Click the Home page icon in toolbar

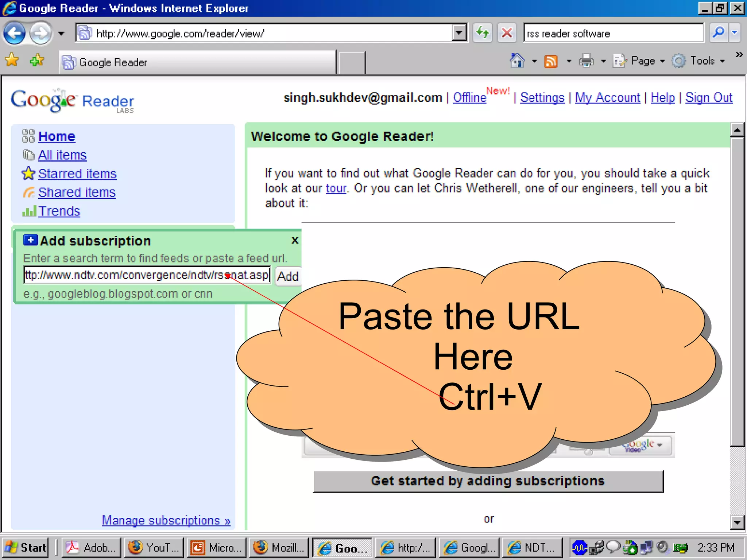[x=517, y=61]
